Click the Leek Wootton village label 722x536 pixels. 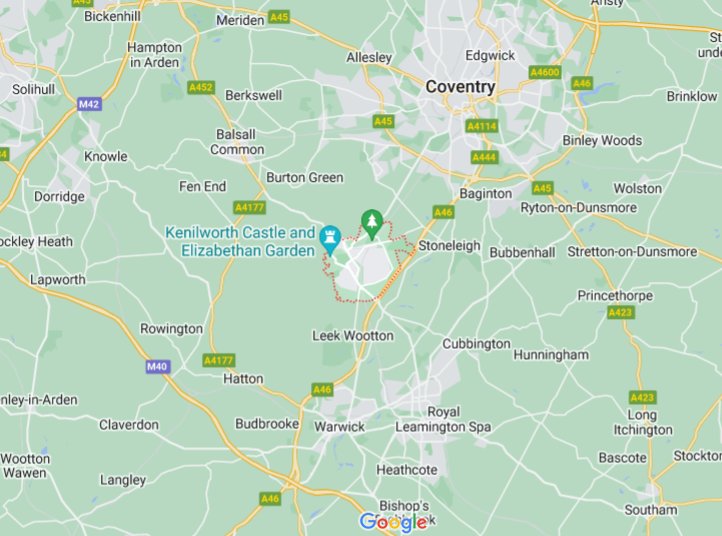click(x=353, y=336)
